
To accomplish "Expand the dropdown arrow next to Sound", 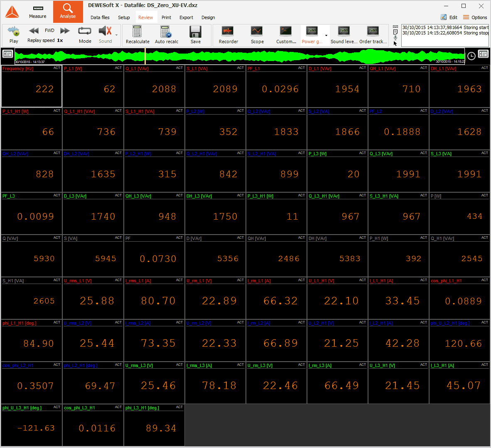I will tap(116, 35).
